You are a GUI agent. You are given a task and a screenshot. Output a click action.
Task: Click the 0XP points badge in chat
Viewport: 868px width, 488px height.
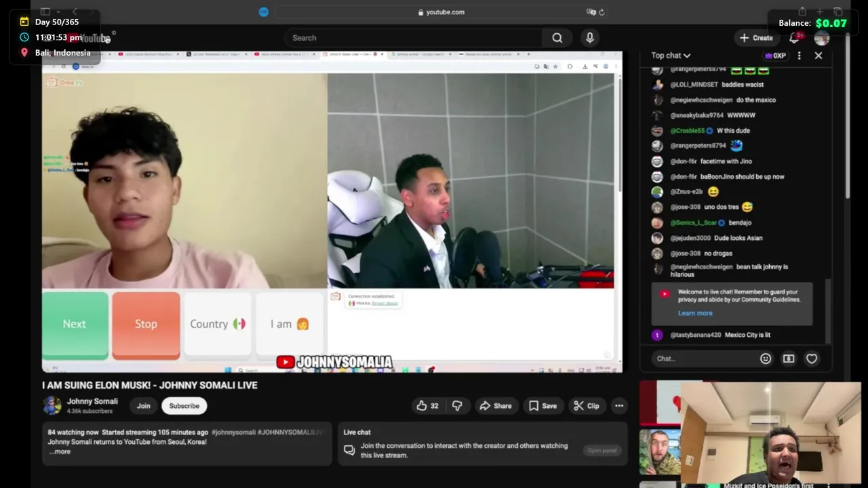tap(775, 56)
